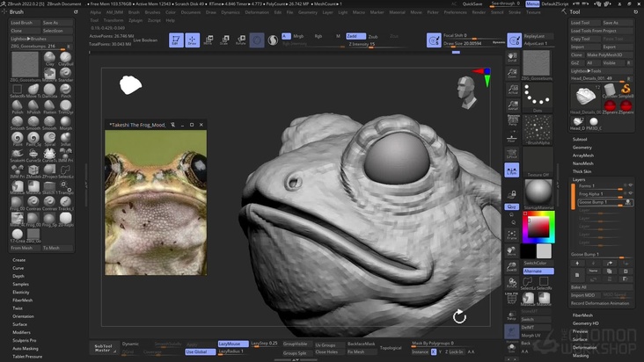Expand the Subtool section
The height and width of the screenshot is (362, 644).
point(580,139)
